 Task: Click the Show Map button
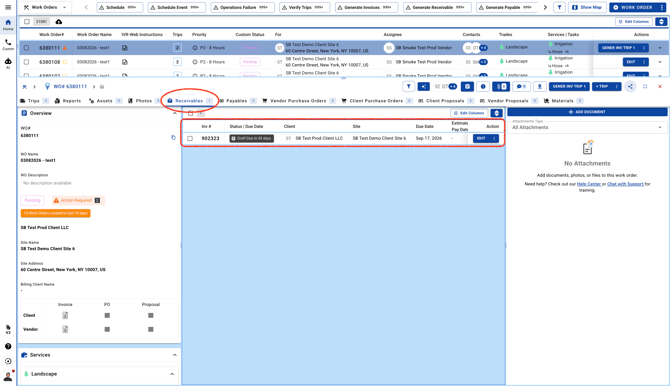(587, 7)
